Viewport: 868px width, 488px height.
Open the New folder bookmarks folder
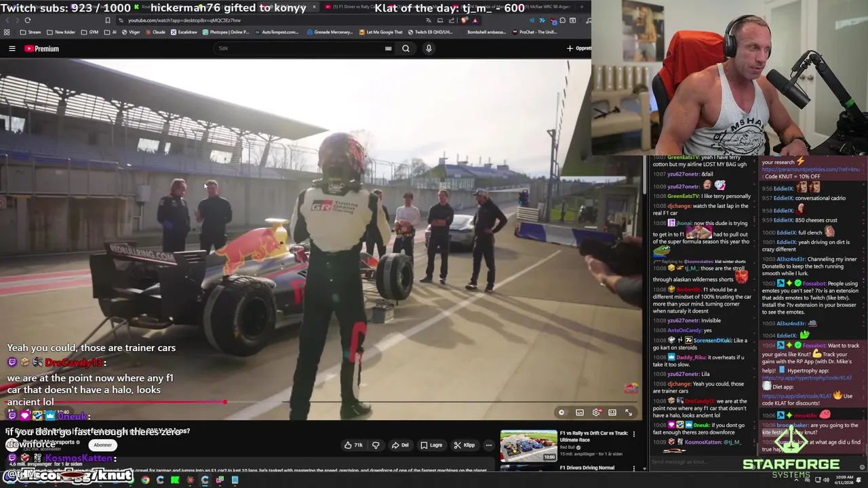(x=61, y=32)
